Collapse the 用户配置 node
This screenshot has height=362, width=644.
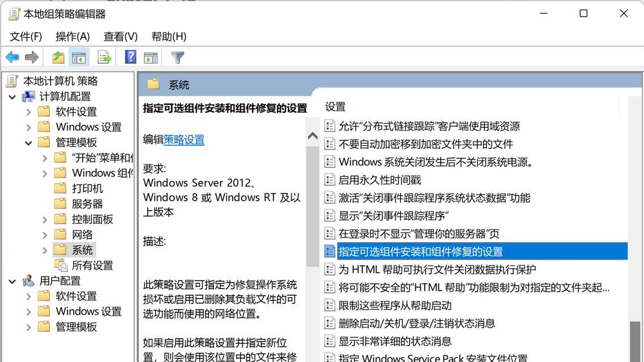12,282
